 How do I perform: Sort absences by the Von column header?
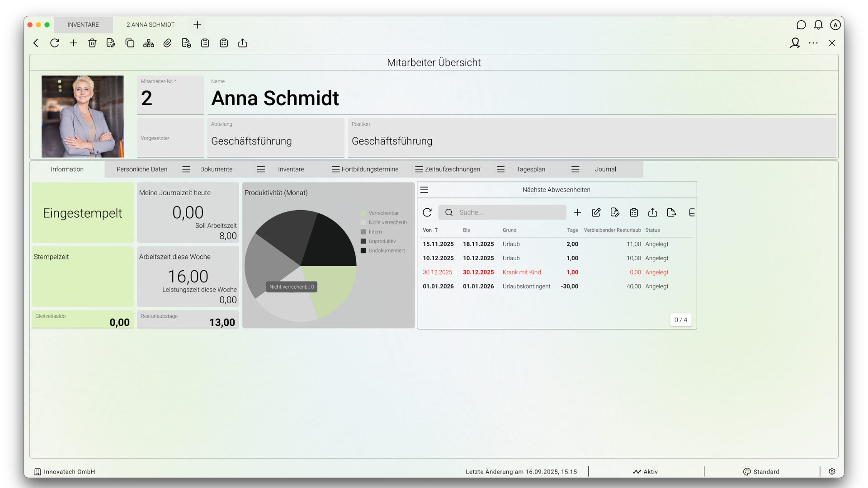coord(430,230)
